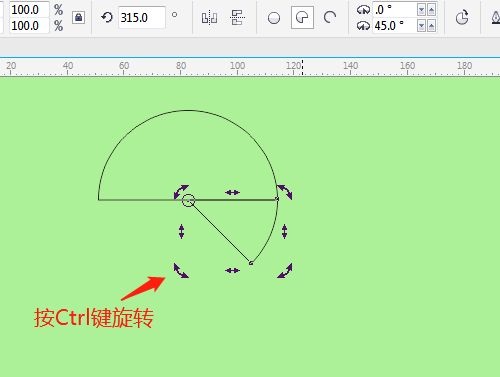Click the pie node at the diagonal line's end
The image size is (500, 377).
[x=251, y=263]
